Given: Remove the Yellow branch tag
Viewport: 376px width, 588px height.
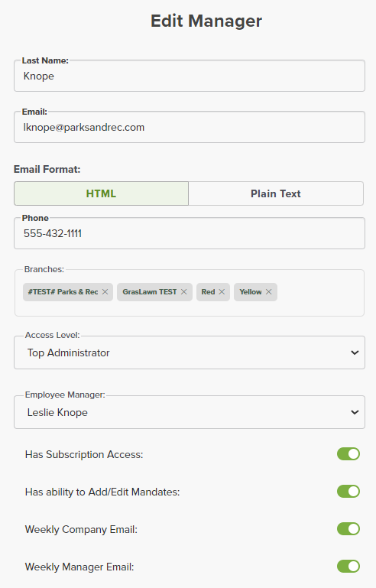Looking at the screenshot, I should click(x=269, y=292).
